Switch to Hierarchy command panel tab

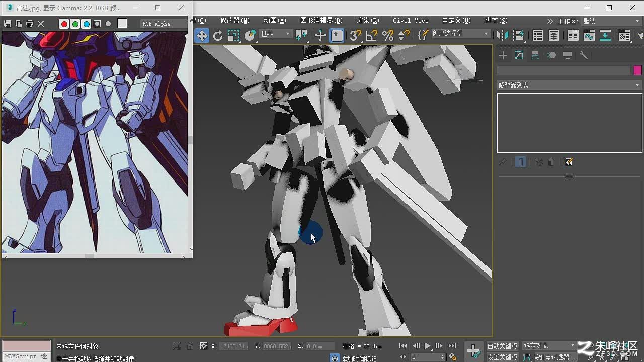click(535, 55)
